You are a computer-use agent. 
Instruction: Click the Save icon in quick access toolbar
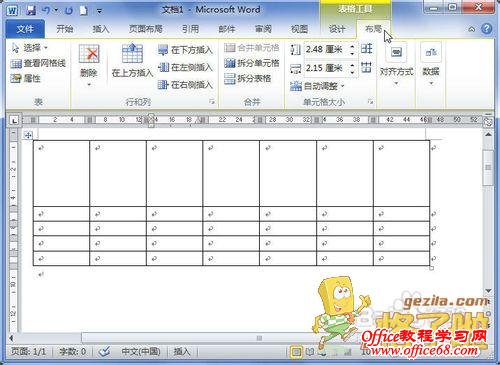[31, 10]
